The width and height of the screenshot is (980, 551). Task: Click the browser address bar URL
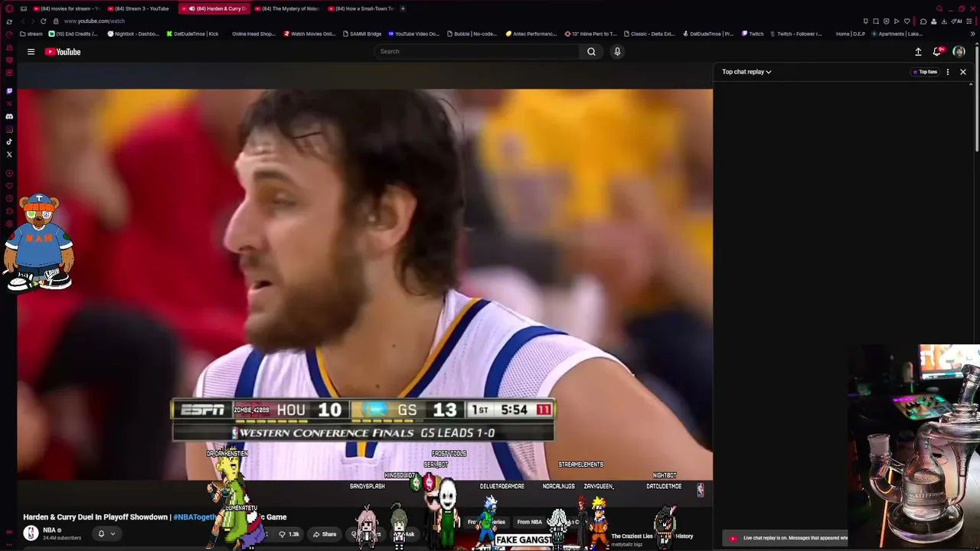(x=94, y=21)
